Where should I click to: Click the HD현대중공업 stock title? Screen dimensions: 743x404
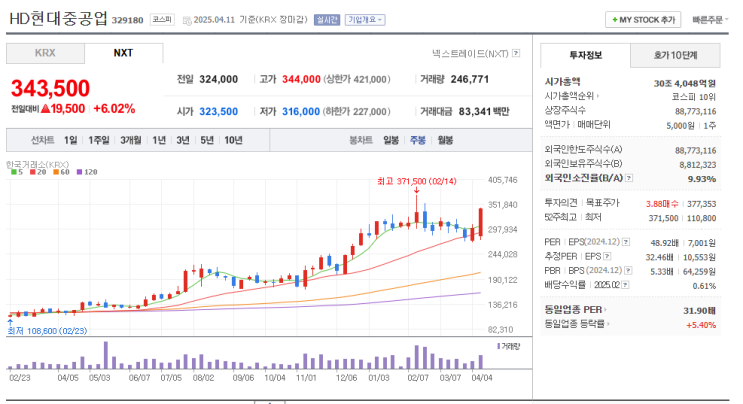[x=58, y=19]
